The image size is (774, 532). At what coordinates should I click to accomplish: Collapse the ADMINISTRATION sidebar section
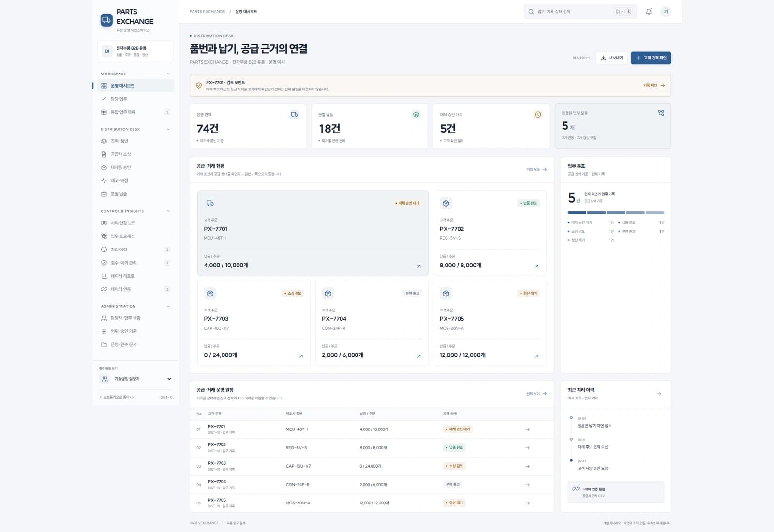(168, 306)
